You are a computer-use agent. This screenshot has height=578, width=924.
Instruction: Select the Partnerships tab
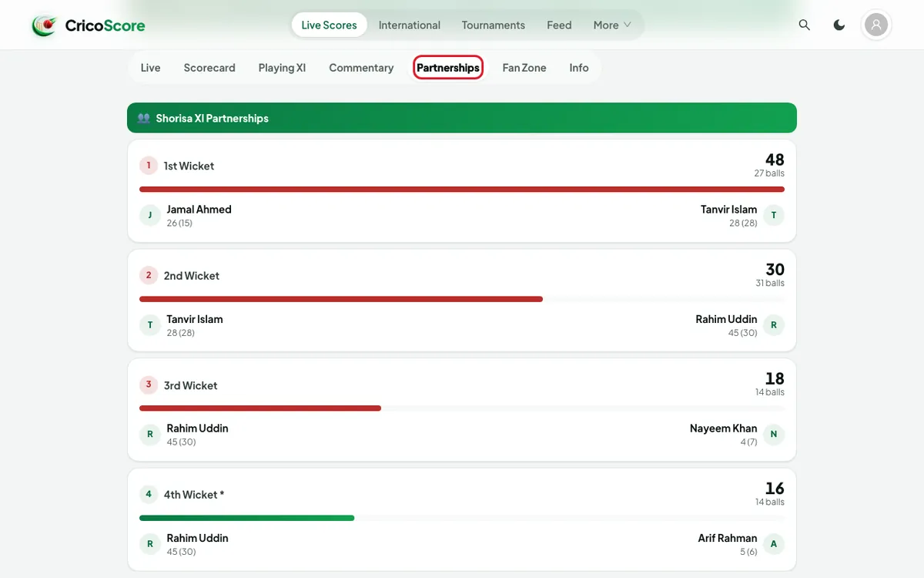tap(448, 68)
